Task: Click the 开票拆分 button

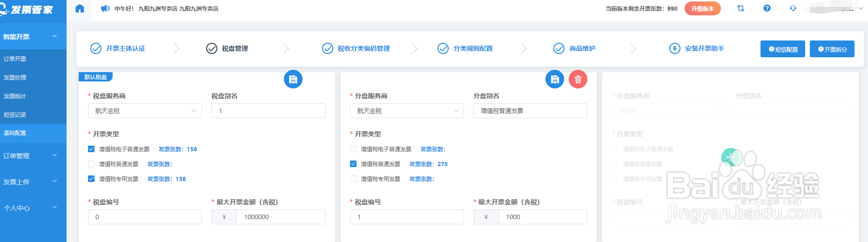Action: coord(832,49)
